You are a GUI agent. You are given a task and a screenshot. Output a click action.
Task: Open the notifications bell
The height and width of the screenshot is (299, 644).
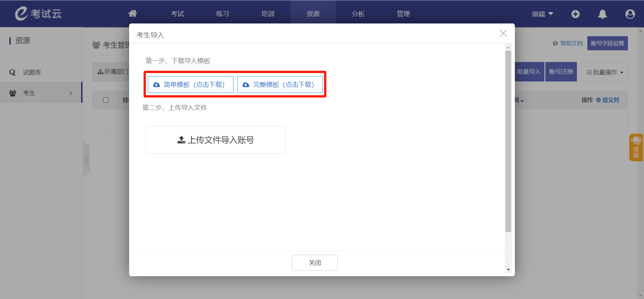(x=602, y=14)
